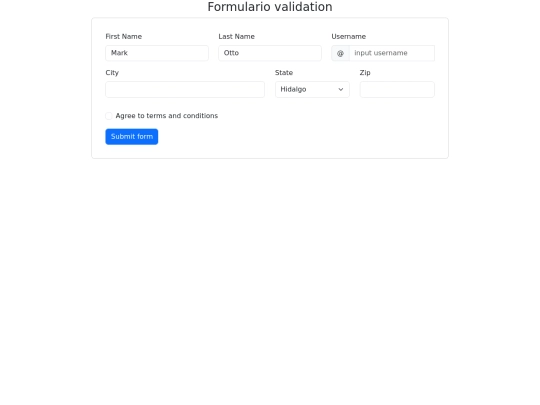Image resolution: width=540 pixels, height=405 pixels.
Task: Open the State dropdown showing Hidalgo
Action: (x=312, y=90)
